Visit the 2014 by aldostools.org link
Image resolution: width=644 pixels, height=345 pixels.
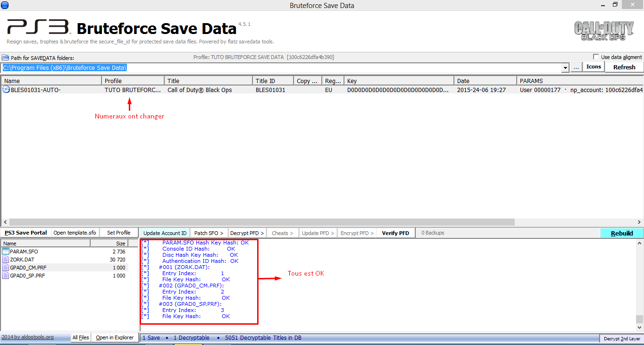[x=27, y=337]
